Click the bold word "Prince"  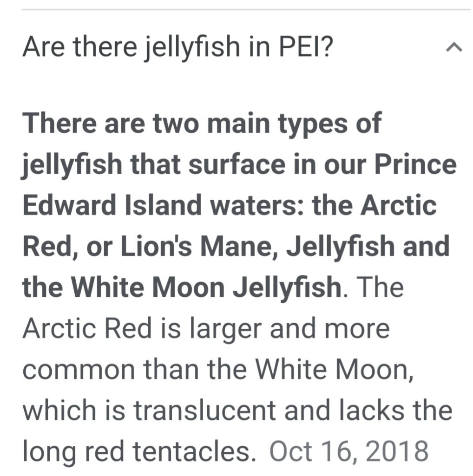tap(415, 164)
